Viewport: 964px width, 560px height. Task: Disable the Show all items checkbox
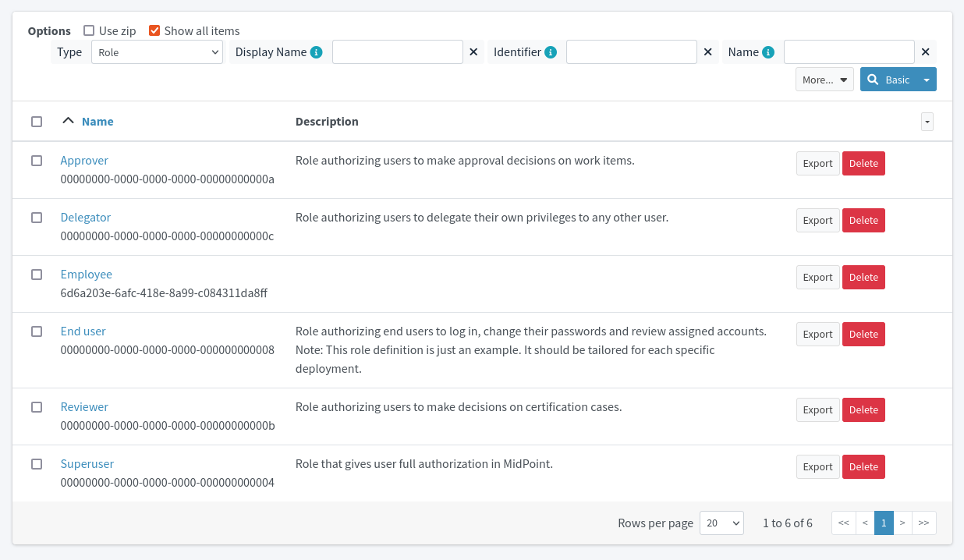pyautogui.click(x=154, y=30)
